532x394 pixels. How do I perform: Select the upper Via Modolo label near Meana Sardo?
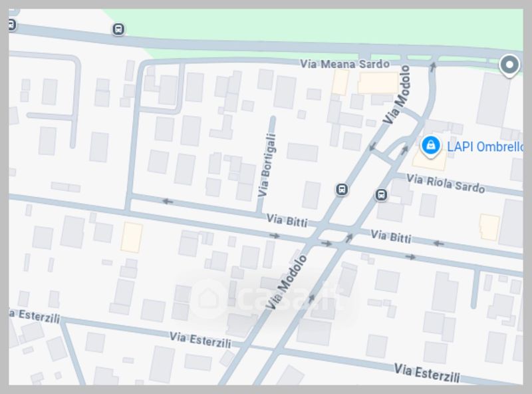[x=396, y=95]
